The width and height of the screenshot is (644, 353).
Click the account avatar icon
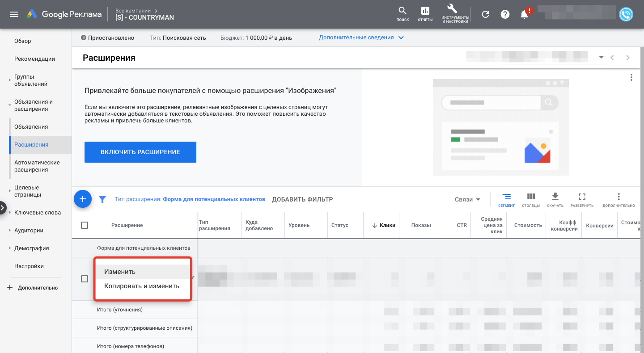[626, 14]
